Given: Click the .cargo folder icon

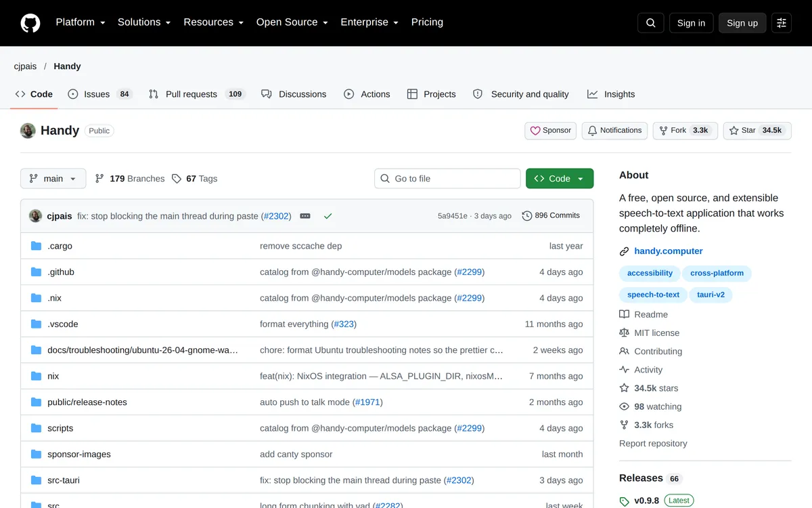Looking at the screenshot, I should [x=37, y=246].
